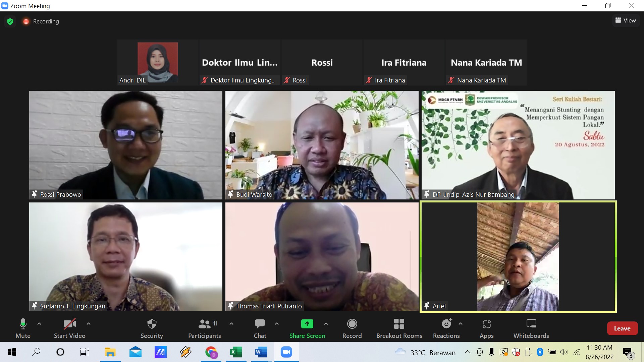This screenshot has width=644, height=362.
Task: Toggle the Record button
Action: [x=352, y=328]
